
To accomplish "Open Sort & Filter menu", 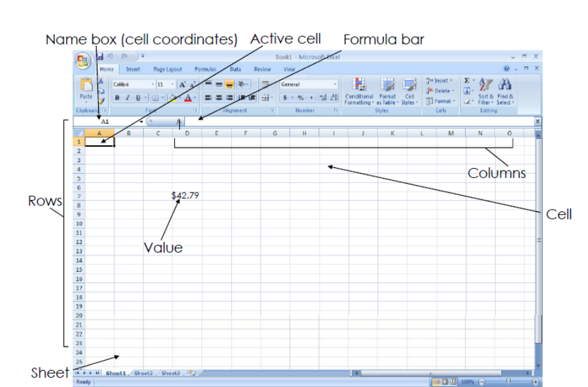I will [x=485, y=92].
